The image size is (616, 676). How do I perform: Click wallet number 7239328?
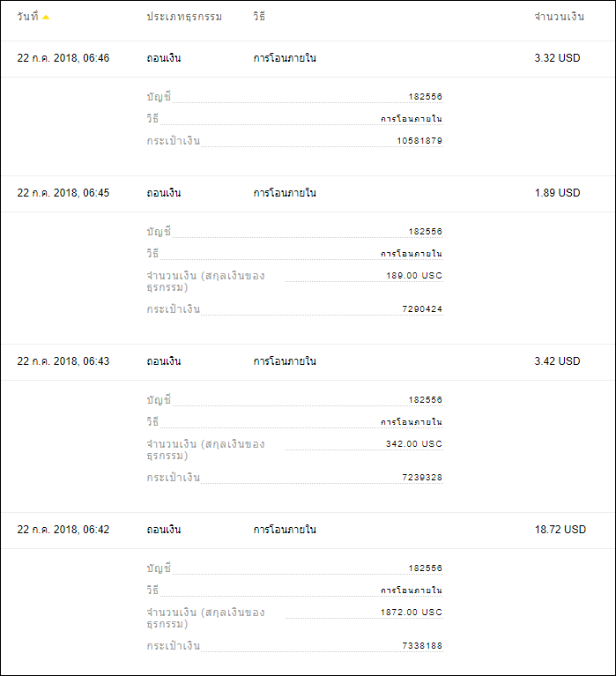422,477
